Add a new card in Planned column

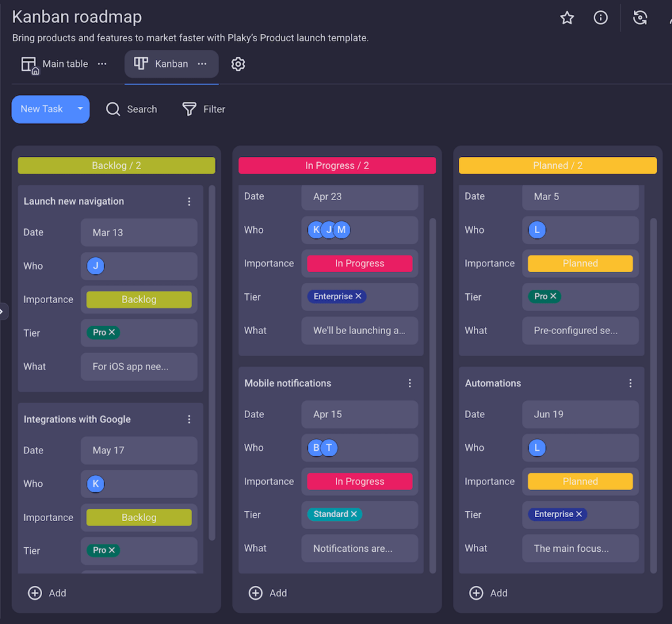488,593
